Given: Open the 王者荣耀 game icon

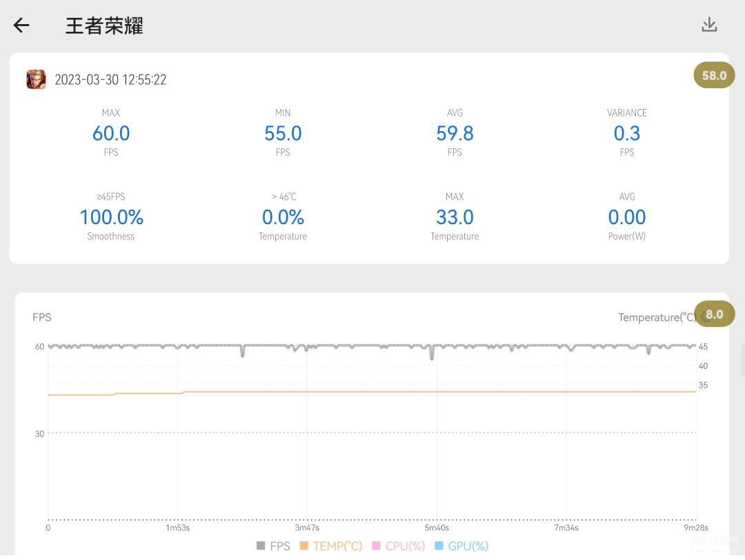Looking at the screenshot, I should click(x=36, y=79).
